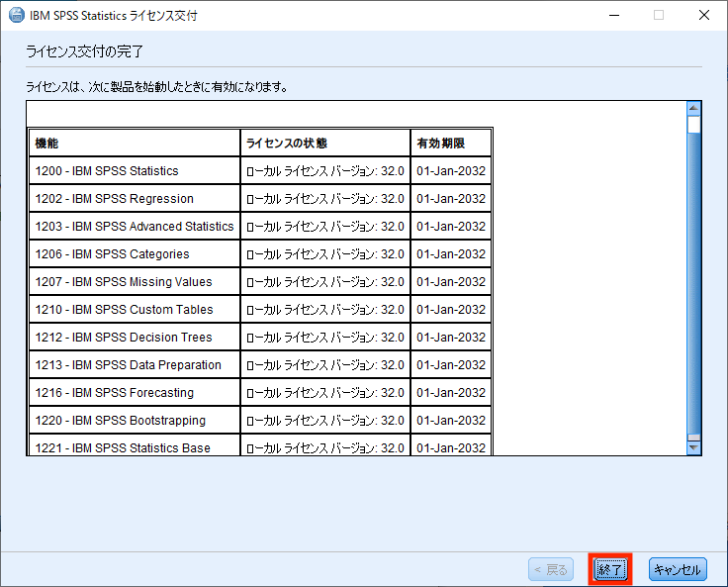The height and width of the screenshot is (587, 728).
Task: Select row 1221 - IBM SPSS Statistics Base
Action: coord(260,445)
